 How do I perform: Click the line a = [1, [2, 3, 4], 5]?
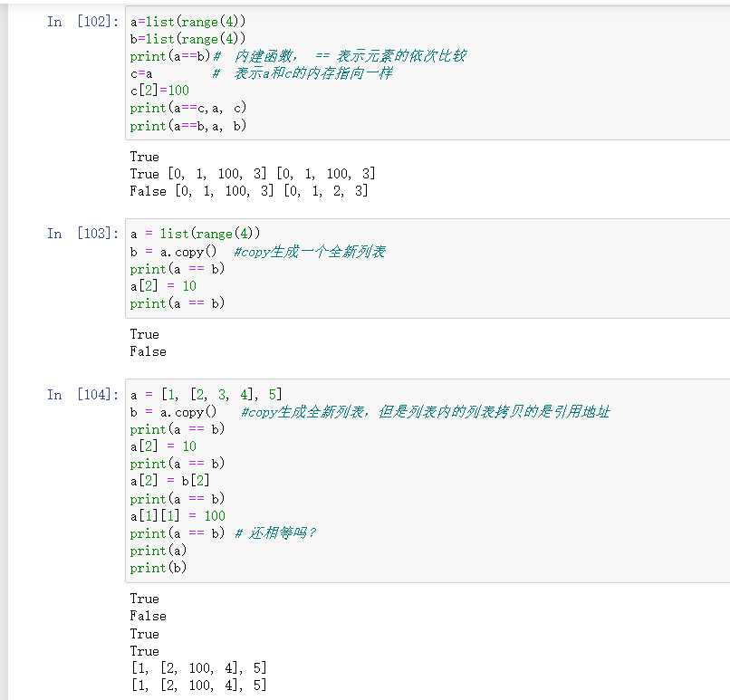206,395
